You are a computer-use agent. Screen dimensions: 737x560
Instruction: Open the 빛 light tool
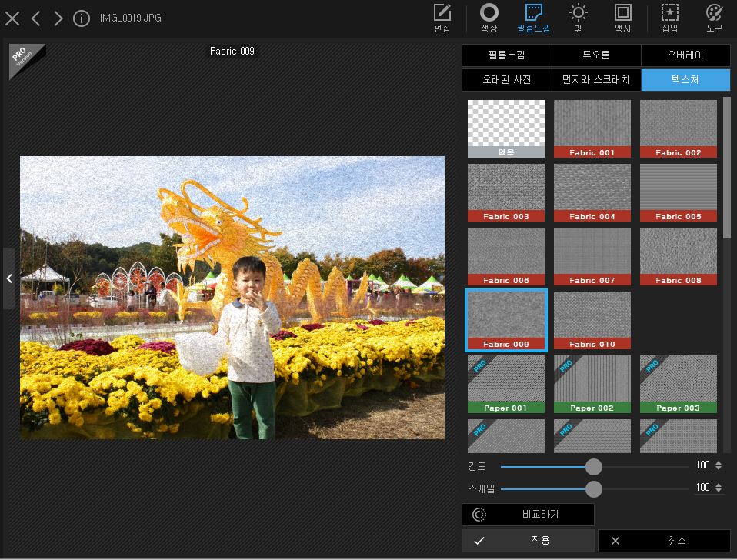point(578,18)
